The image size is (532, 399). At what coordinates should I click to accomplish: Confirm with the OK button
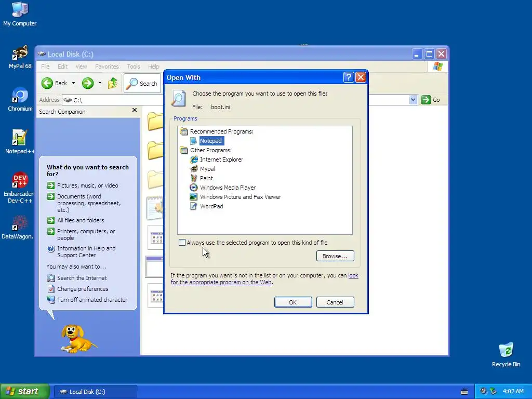[293, 302]
